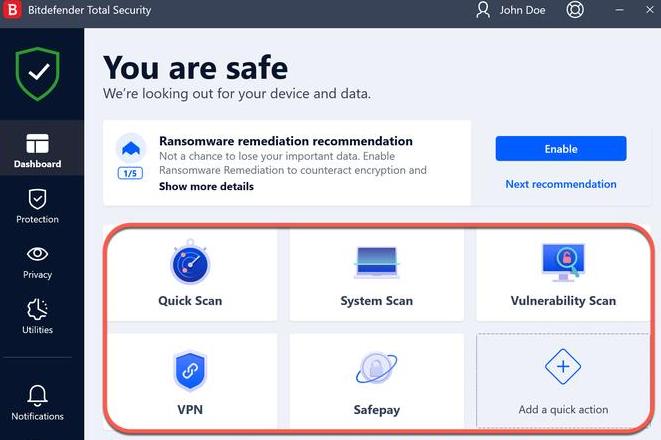Launch System Scan from its laptop icon
Image resolution: width=661 pixels, height=440 pixels.
376,262
